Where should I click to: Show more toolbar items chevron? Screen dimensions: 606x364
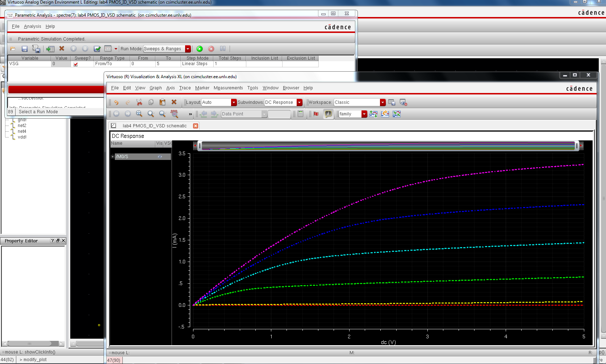pos(191,114)
